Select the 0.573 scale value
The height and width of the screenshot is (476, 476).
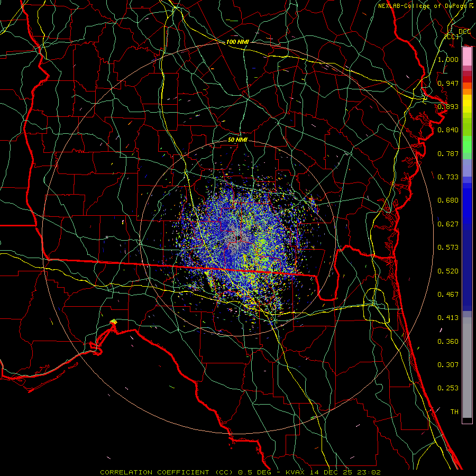coord(448,248)
